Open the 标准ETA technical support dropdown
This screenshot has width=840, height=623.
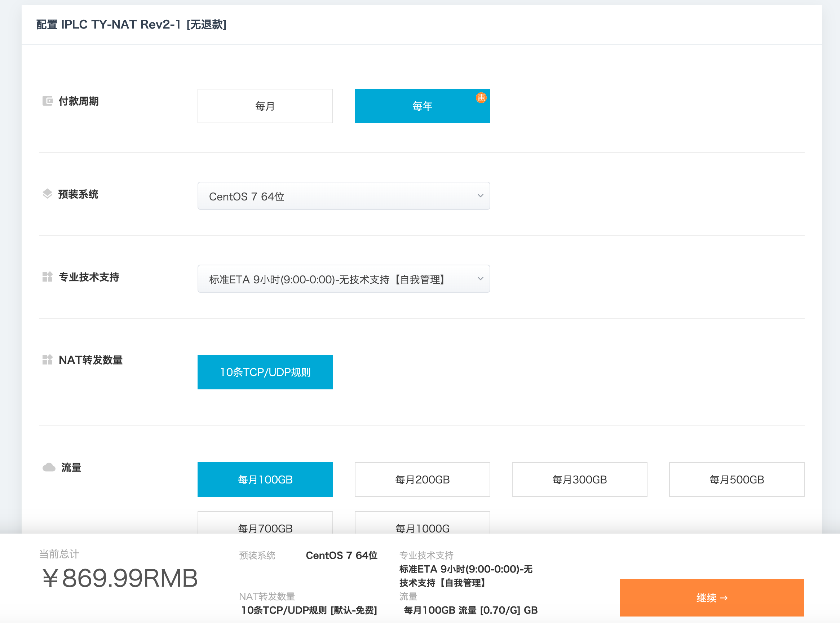point(344,279)
